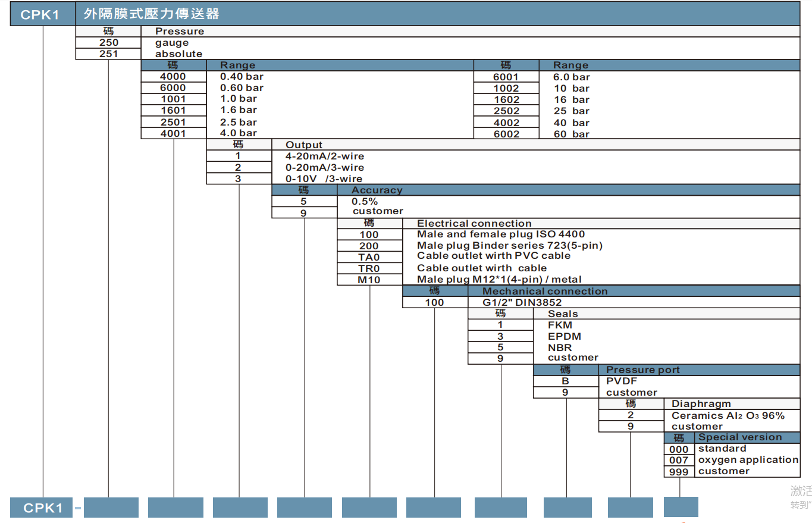Click range code 2502
Screen dimensions: 812x523
tap(506, 111)
